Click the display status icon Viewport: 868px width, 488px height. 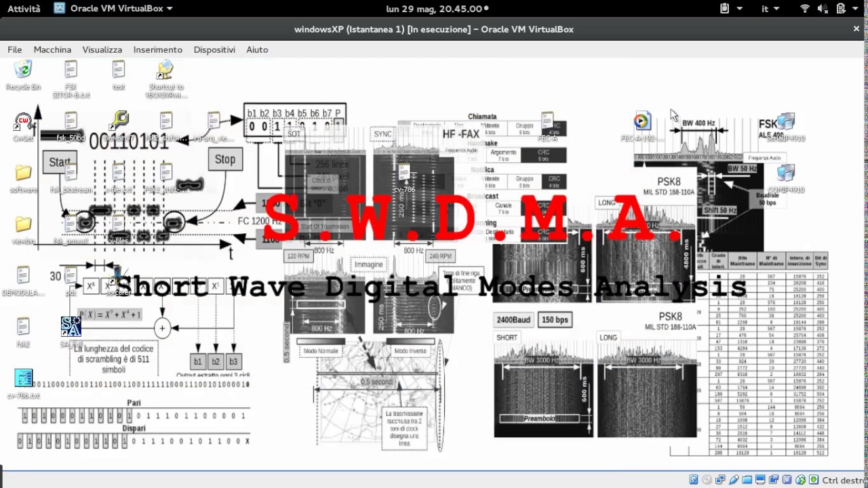coord(761,480)
